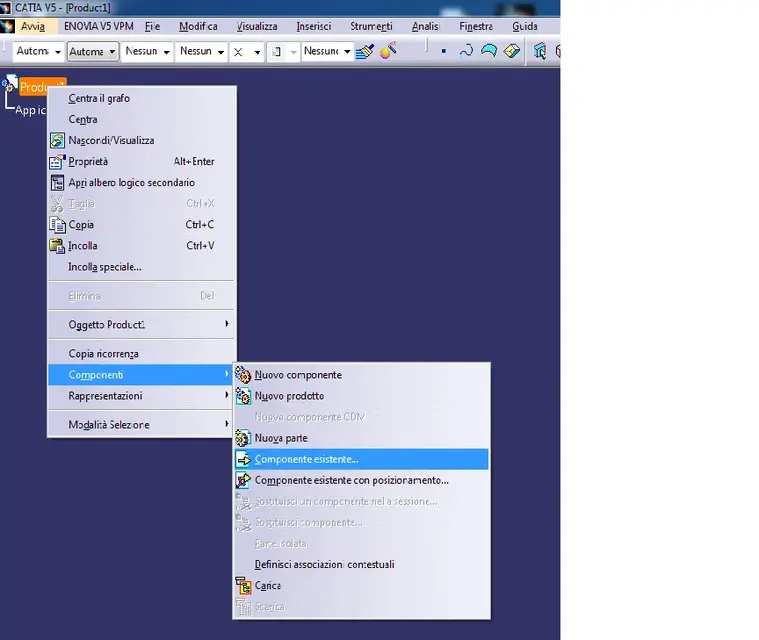Choose Centra il grafo
Screen dimensions: 759x640
pyautogui.click(x=141, y=98)
